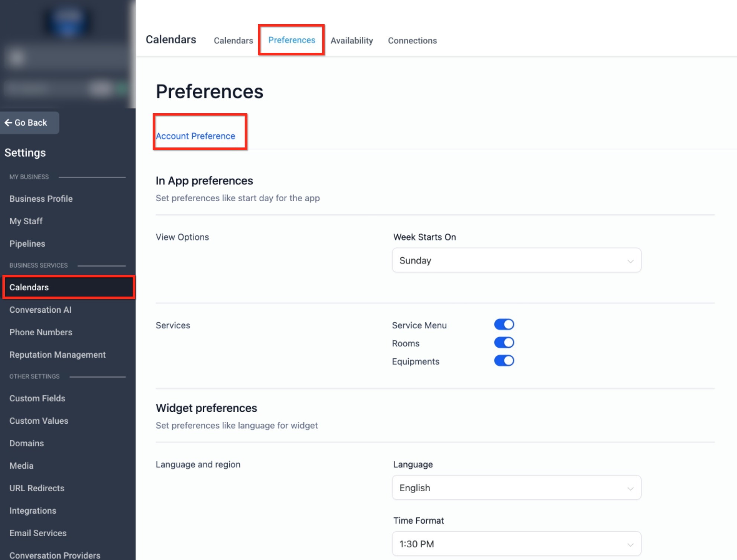737x560 pixels.
Task: Click the Calendars tab next to Preferences
Action: (233, 40)
